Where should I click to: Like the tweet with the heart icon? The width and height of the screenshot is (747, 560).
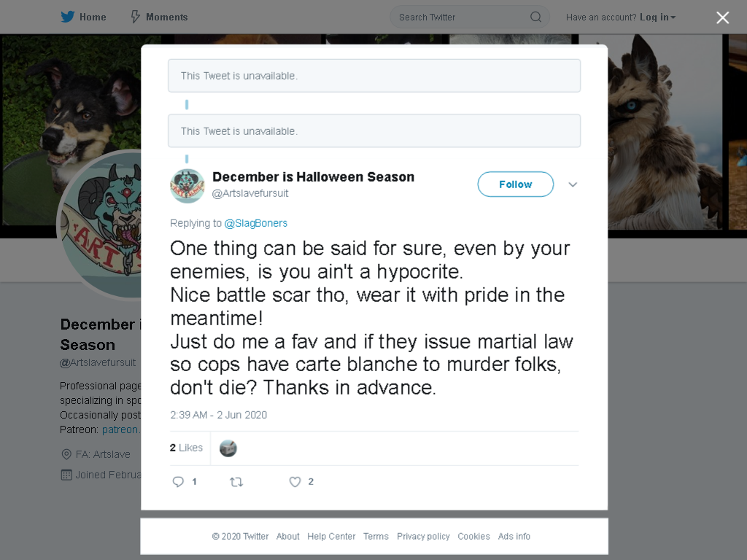[295, 482]
